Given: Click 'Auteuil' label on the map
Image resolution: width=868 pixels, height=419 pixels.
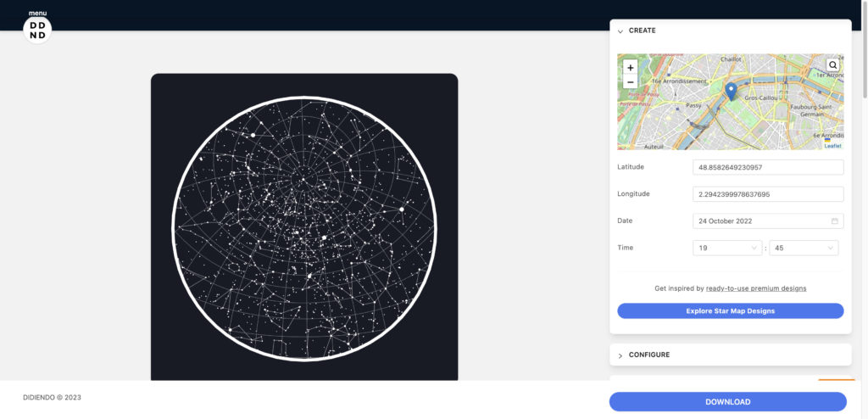Looking at the screenshot, I should 654,148.
